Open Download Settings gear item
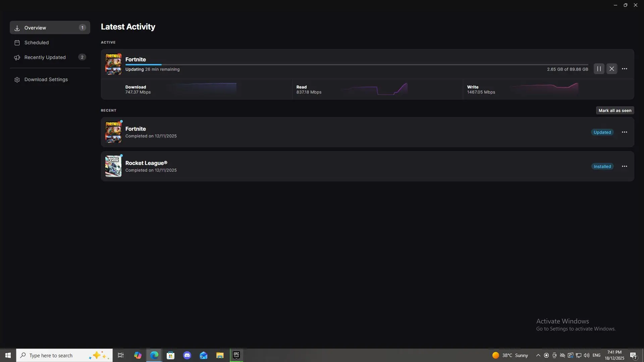The height and width of the screenshot is (362, 644). pyautogui.click(x=46, y=79)
